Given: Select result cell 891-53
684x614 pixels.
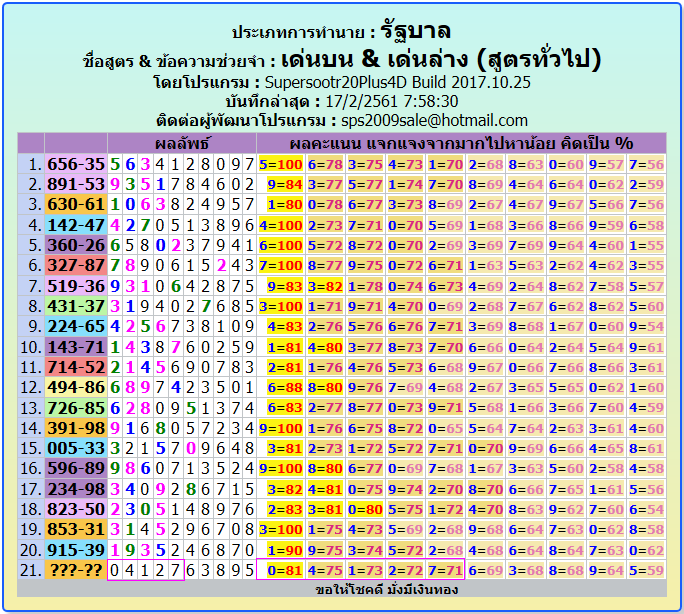Looking at the screenshot, I should (x=76, y=184).
